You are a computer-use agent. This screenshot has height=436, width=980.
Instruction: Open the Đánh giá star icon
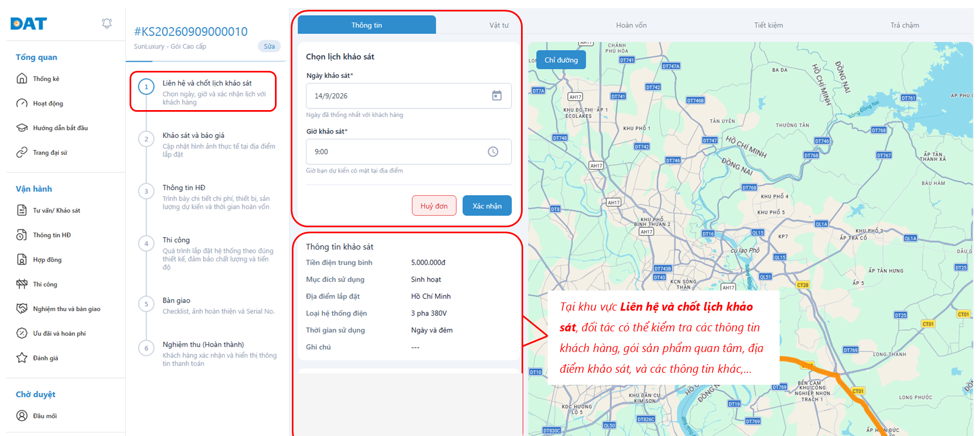(x=22, y=358)
